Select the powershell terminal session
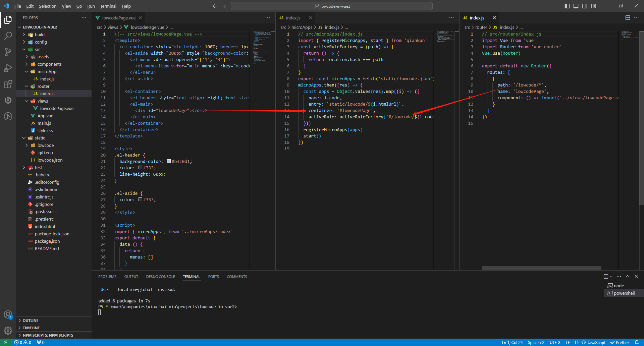This screenshot has height=346, width=644. point(624,293)
